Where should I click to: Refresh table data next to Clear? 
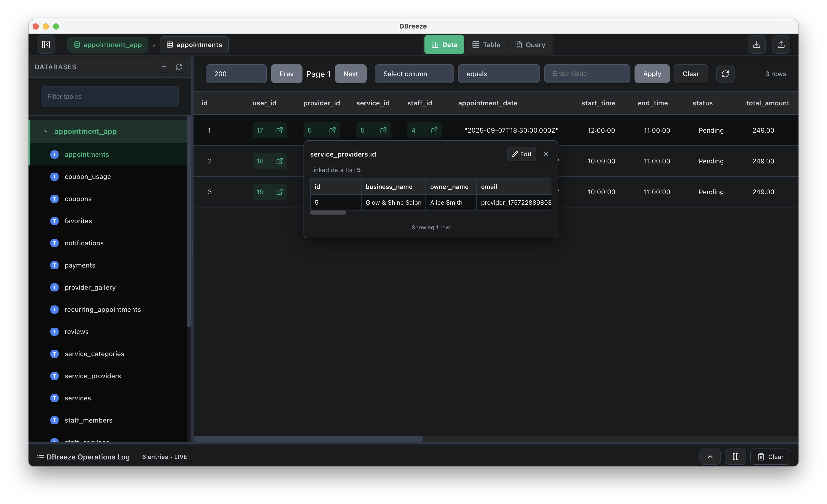(725, 74)
